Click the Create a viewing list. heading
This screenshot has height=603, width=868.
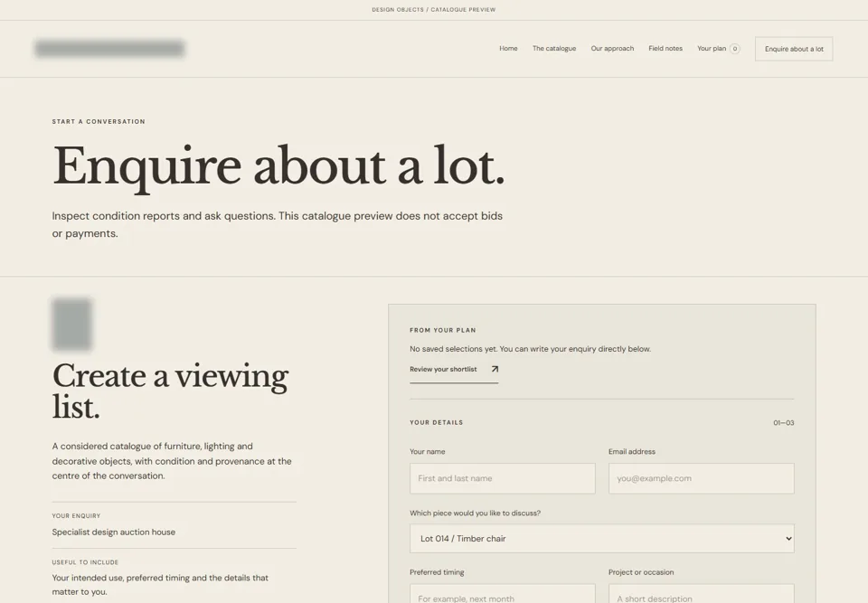[171, 391]
